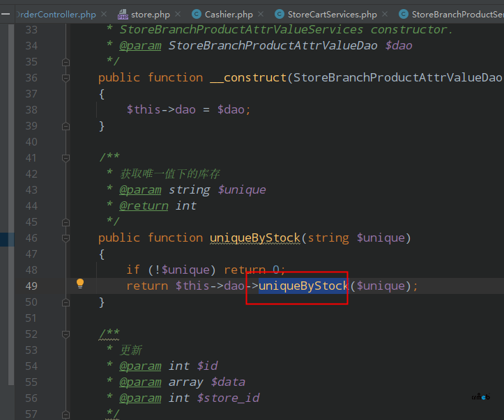Switch to the Cashier.php tab
504x420 pixels.
coord(229,15)
